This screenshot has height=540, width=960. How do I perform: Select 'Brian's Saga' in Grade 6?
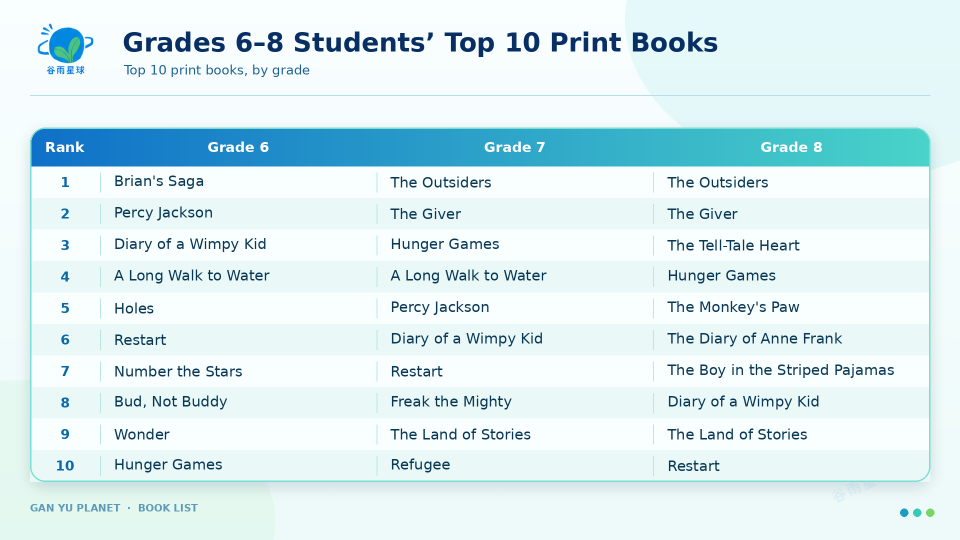(x=159, y=181)
